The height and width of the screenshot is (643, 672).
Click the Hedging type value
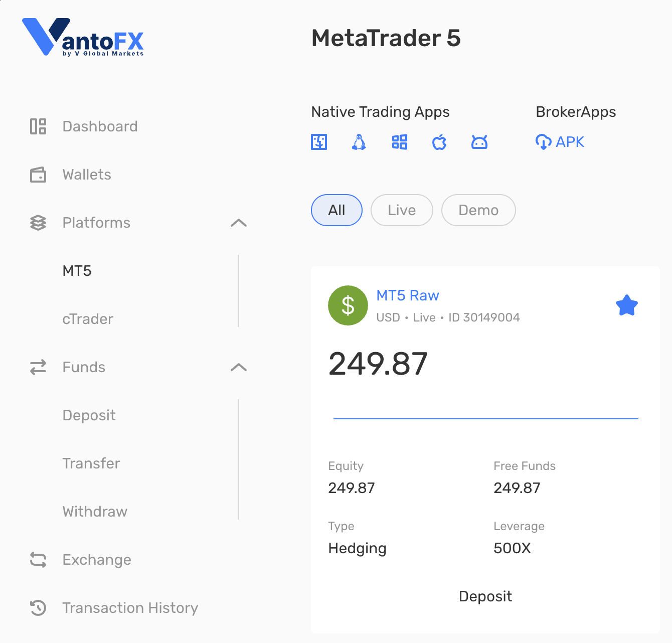(357, 548)
